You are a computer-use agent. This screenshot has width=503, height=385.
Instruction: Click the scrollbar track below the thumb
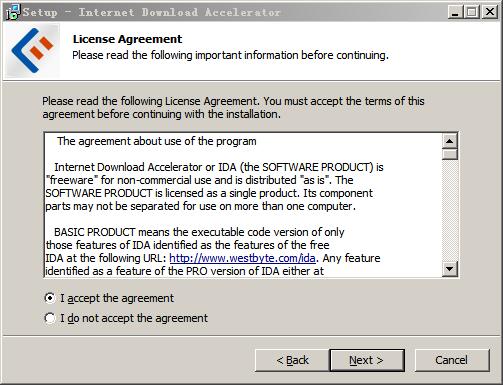(x=450, y=211)
